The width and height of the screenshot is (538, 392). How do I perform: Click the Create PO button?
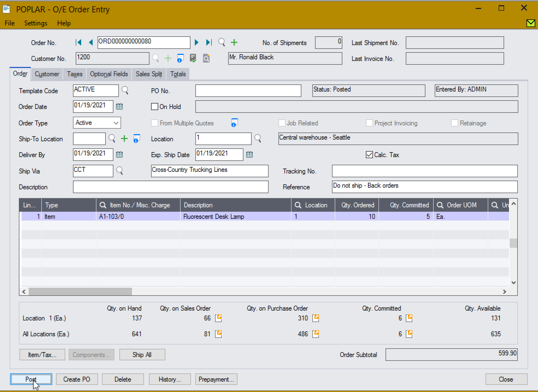77,379
